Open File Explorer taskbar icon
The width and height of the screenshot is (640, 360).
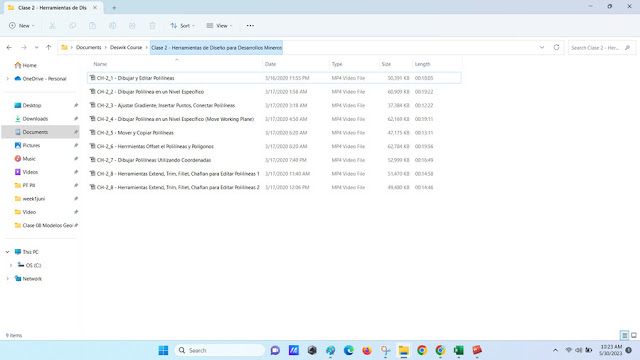pyautogui.click(x=404, y=350)
